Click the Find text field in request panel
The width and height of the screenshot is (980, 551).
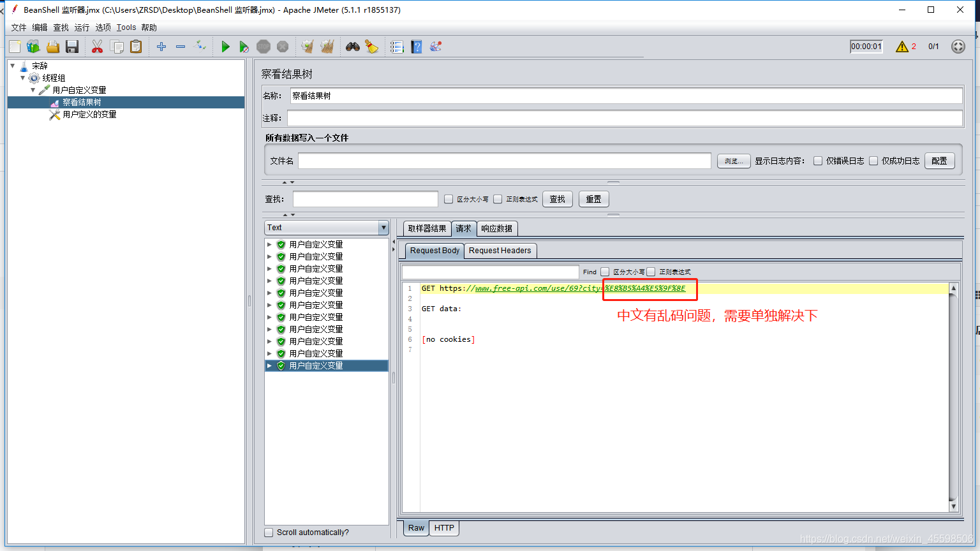(x=490, y=272)
